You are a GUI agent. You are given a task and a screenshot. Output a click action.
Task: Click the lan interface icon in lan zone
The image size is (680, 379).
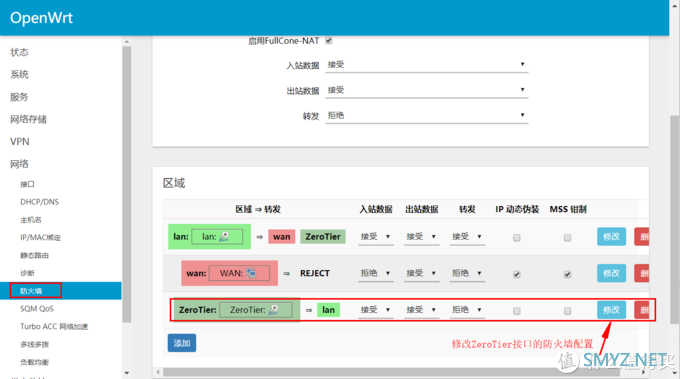point(224,237)
